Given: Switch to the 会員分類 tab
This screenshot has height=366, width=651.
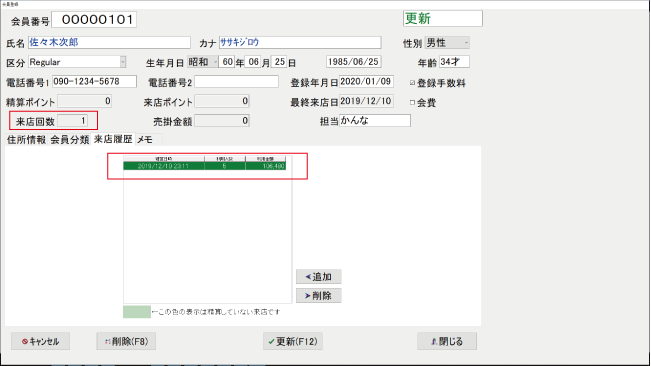Looking at the screenshot, I should [x=70, y=139].
